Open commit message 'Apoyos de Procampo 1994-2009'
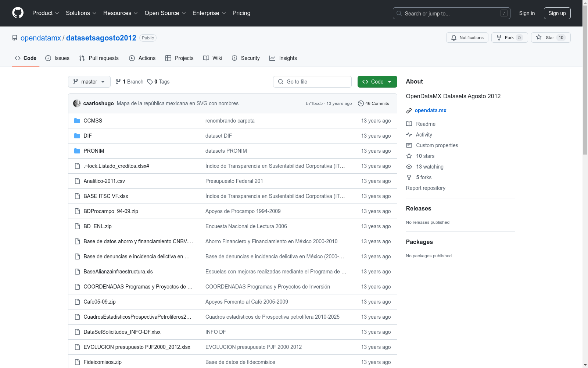This screenshot has width=588, height=368. click(243, 211)
